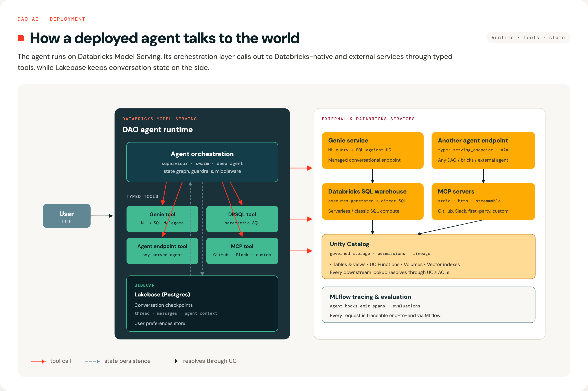Open the Databricks SQL warehouse card
588x391 pixels.
coord(373,201)
